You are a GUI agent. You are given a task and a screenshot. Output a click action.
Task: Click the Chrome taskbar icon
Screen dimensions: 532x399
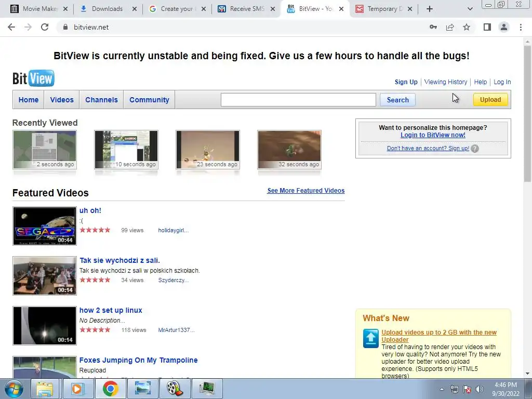click(110, 389)
